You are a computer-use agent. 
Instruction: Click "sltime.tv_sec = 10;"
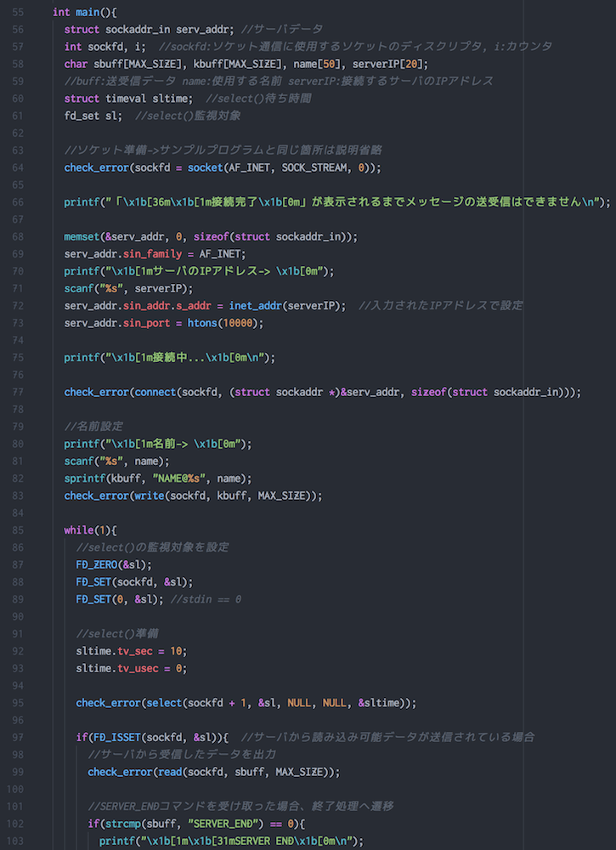tap(132, 651)
